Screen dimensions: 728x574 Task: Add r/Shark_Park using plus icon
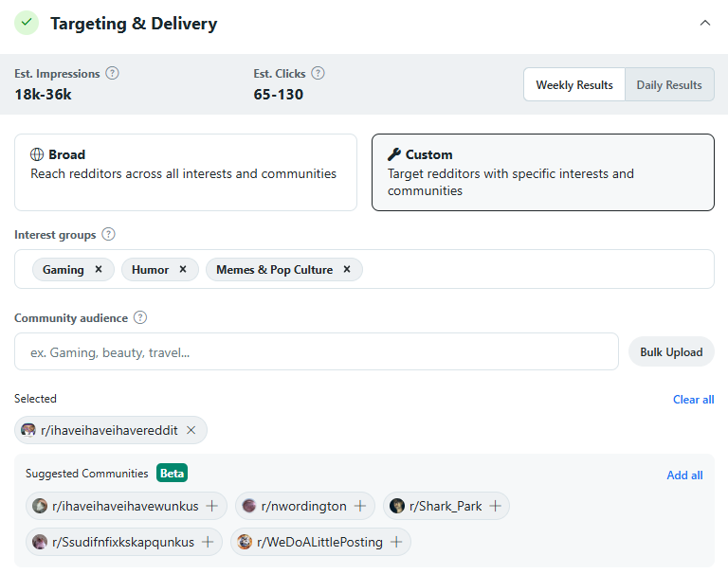[x=495, y=506]
